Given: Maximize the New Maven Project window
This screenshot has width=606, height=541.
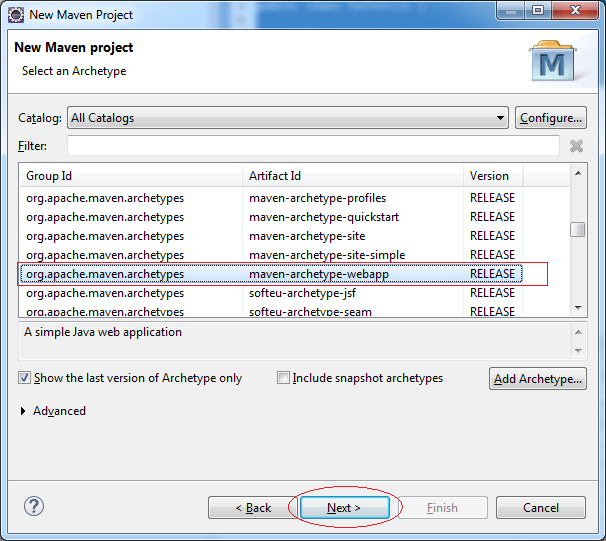Looking at the screenshot, I should (x=538, y=11).
